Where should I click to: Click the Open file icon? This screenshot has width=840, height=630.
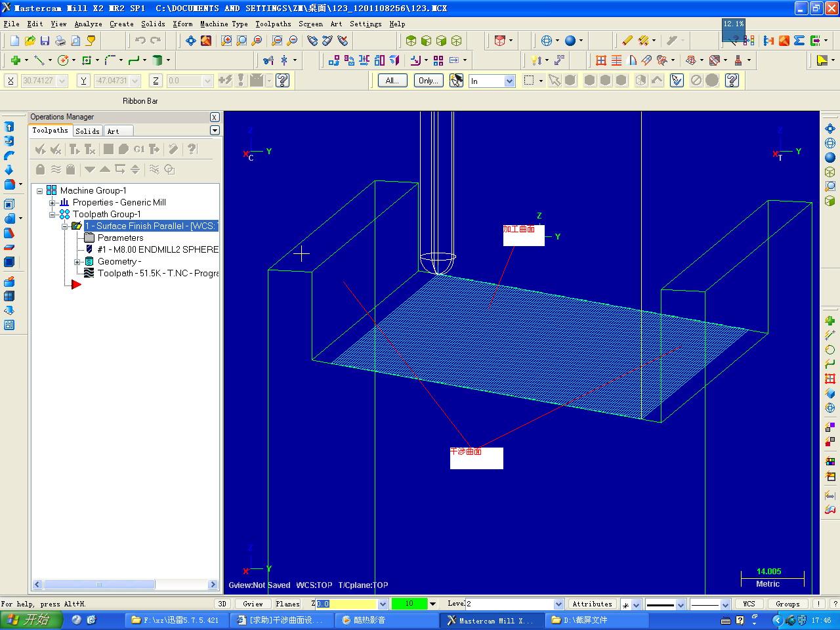click(30, 41)
